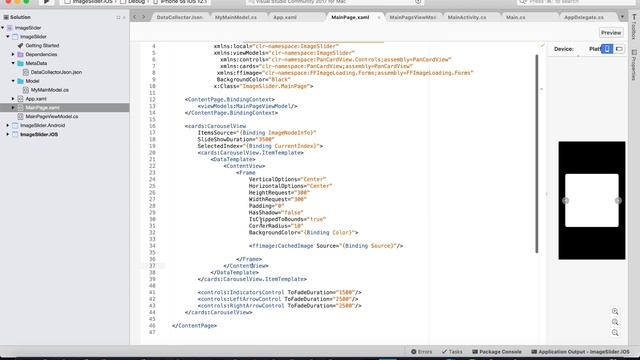Click the white card in device preview

point(591,200)
